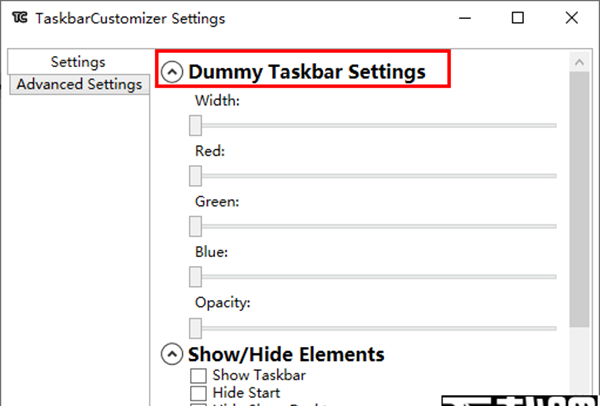600x406 pixels.
Task: Click the TaskbarCustomizer Settings title text
Action: point(130,18)
